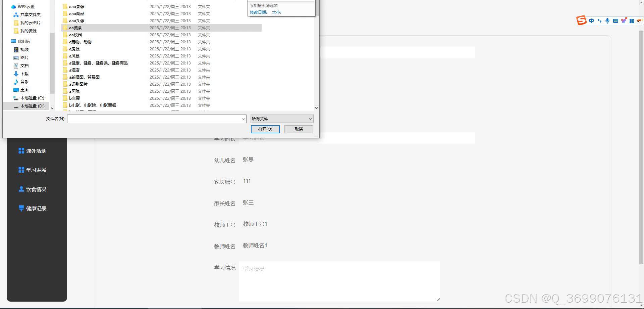
Task: Open 健康记录 in sidebar menu
Action: point(33,209)
